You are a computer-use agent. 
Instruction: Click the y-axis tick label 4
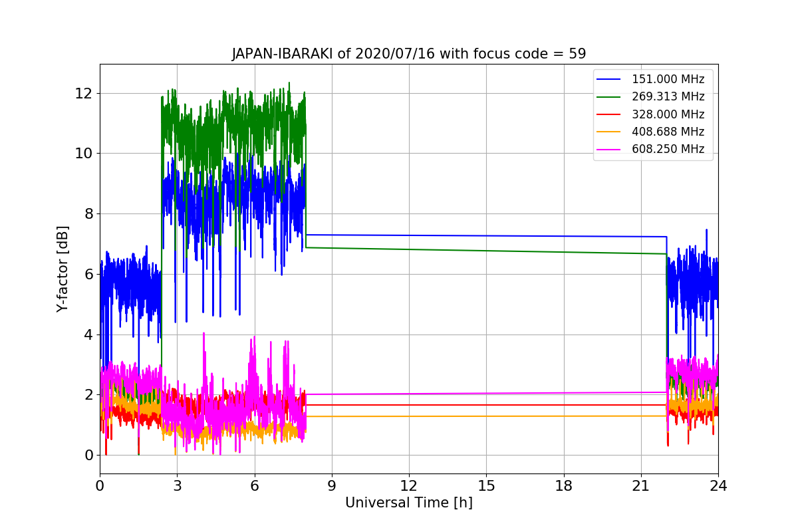88,334
